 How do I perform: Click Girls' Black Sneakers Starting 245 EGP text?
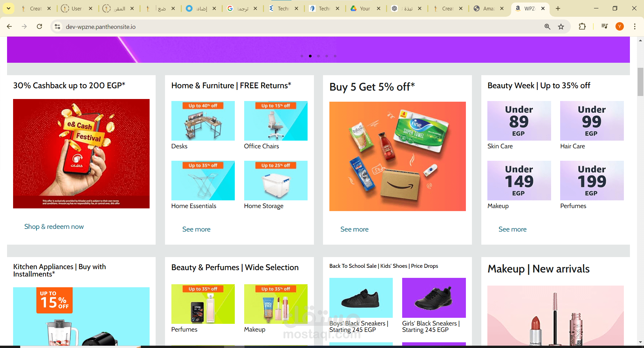431,327
